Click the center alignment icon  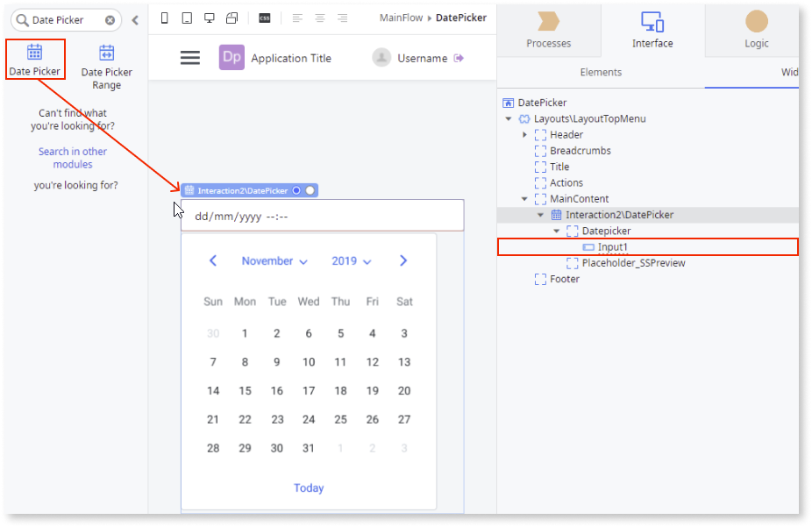319,17
